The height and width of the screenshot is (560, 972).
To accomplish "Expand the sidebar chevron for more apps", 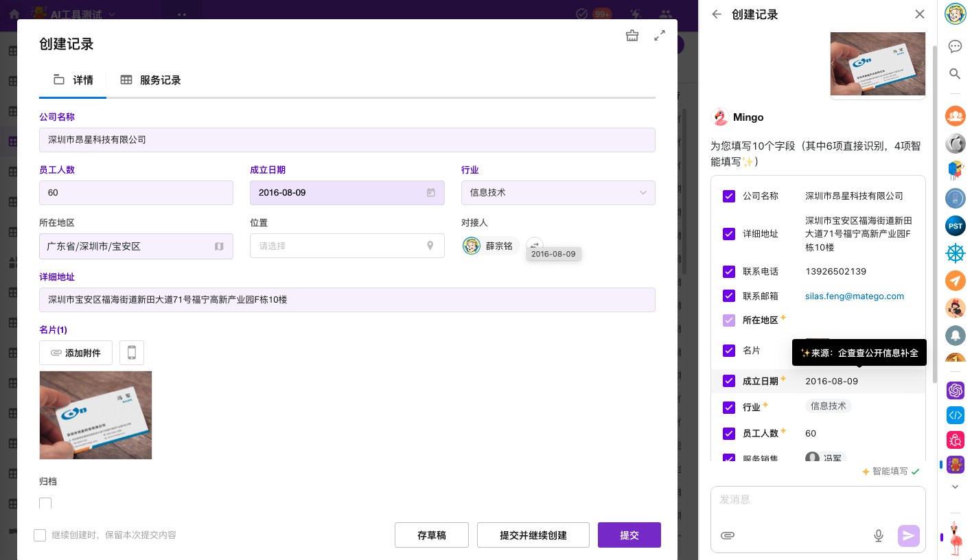I will click(x=955, y=487).
